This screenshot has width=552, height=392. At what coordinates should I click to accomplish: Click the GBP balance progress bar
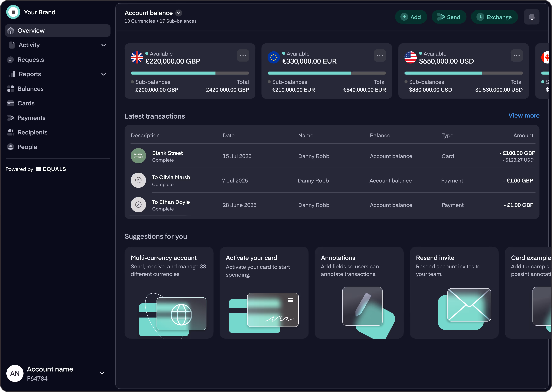click(x=190, y=73)
